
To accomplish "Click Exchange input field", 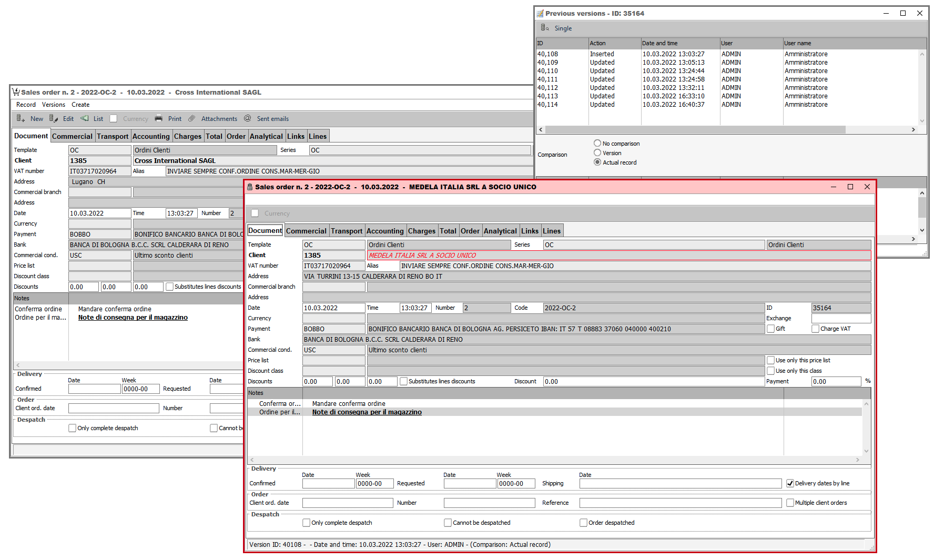I will pyautogui.click(x=841, y=318).
